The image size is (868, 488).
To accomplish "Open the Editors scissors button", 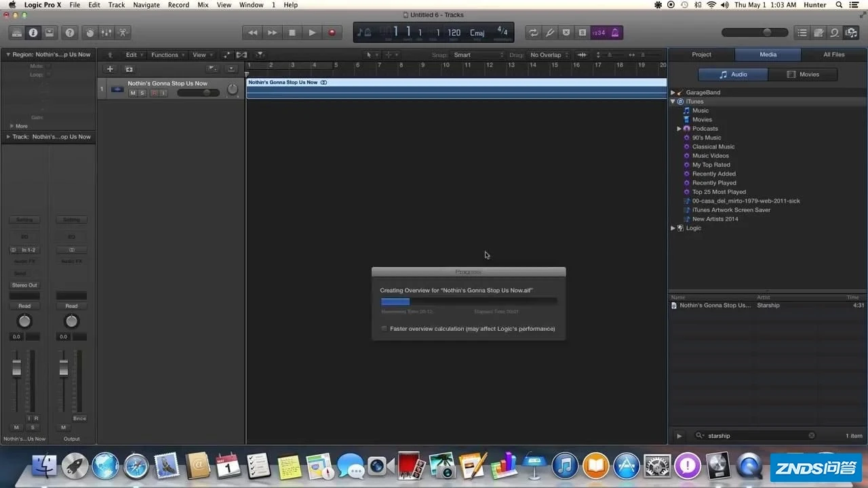I will point(123,33).
